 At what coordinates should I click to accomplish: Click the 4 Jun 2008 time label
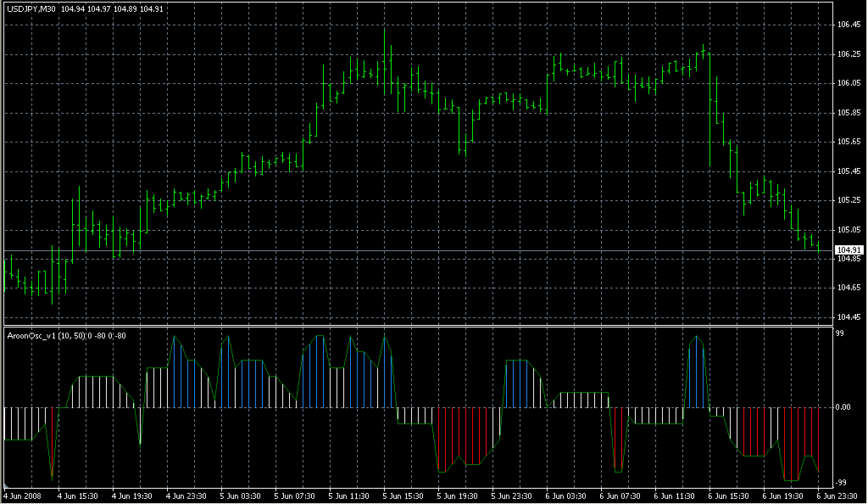23,496
